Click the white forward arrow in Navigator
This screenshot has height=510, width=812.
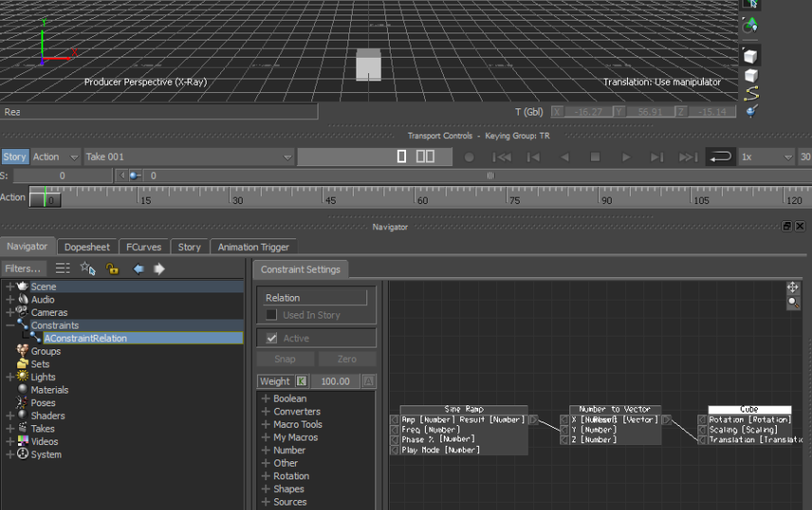tap(160, 268)
